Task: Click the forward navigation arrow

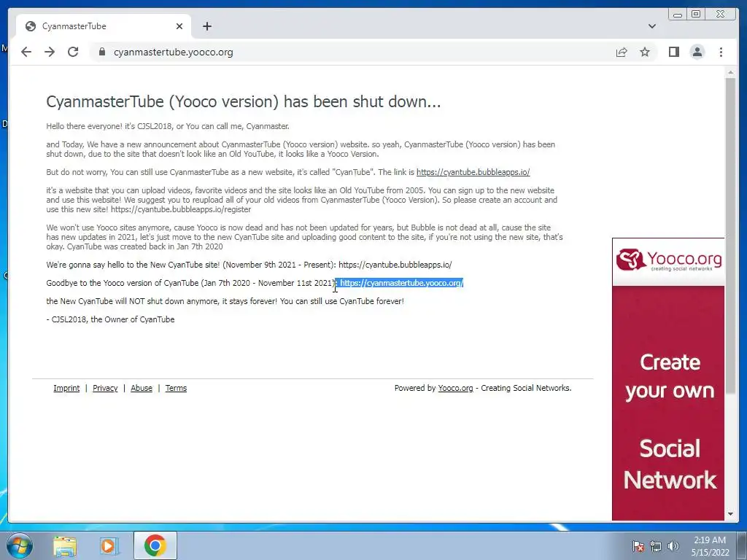Action: 50,52
